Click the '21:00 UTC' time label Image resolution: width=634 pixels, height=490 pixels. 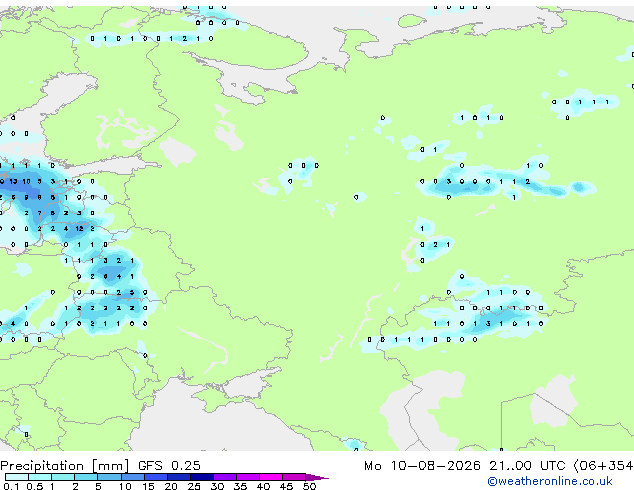[x=527, y=466]
